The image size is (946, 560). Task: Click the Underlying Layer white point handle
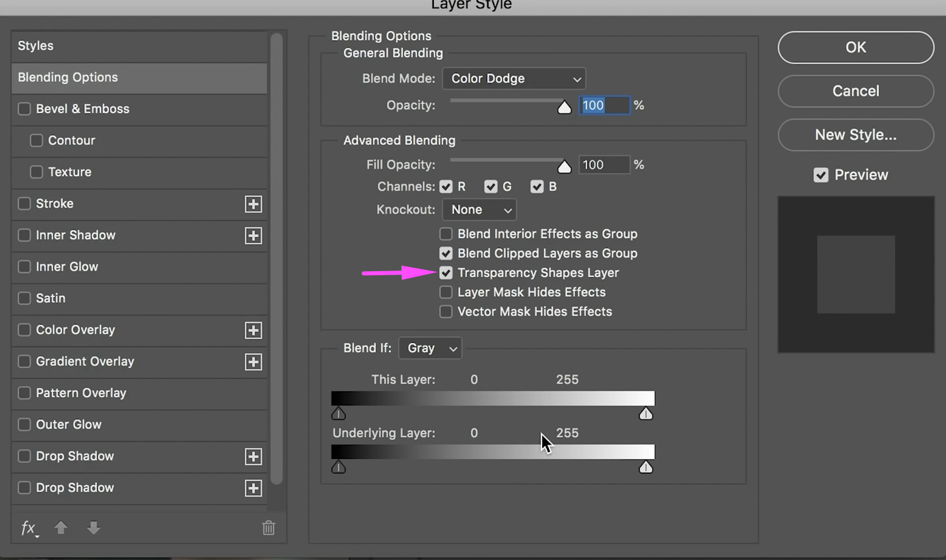click(x=646, y=467)
